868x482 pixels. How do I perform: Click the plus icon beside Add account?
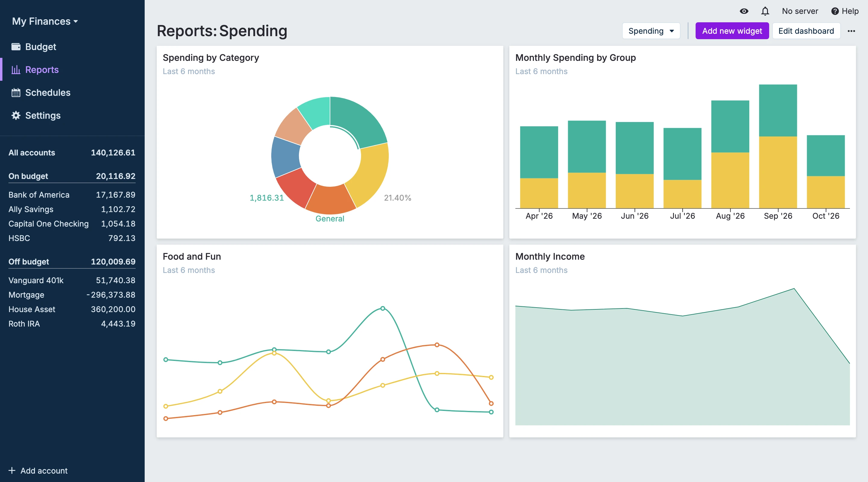pyautogui.click(x=12, y=470)
